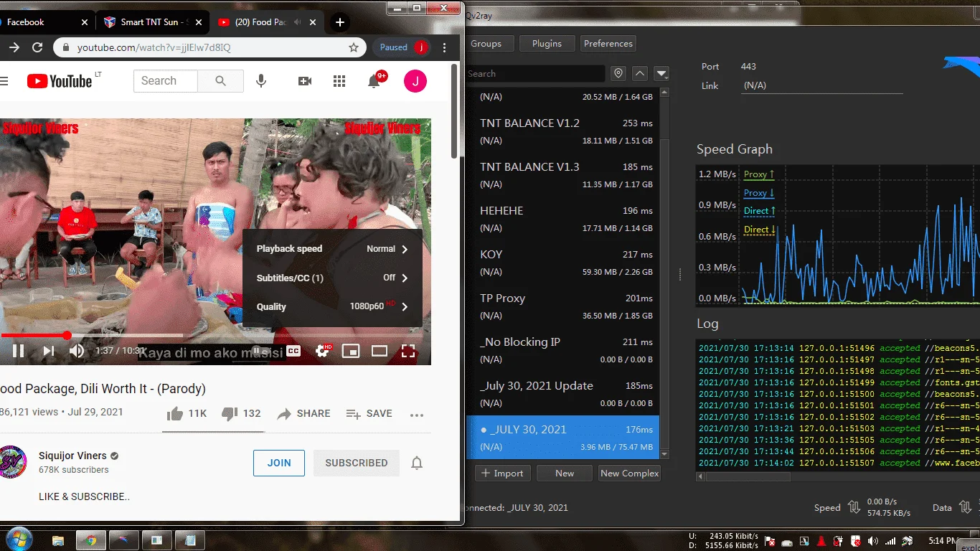Switch to Smart TNT Sun tab

[x=153, y=22]
